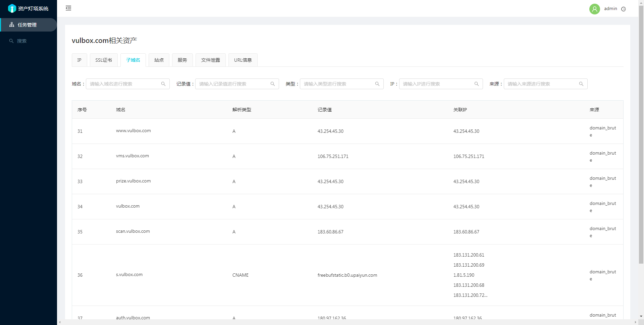The image size is (644, 325).
Task: Select the 子域名 tab
Action: click(x=133, y=60)
